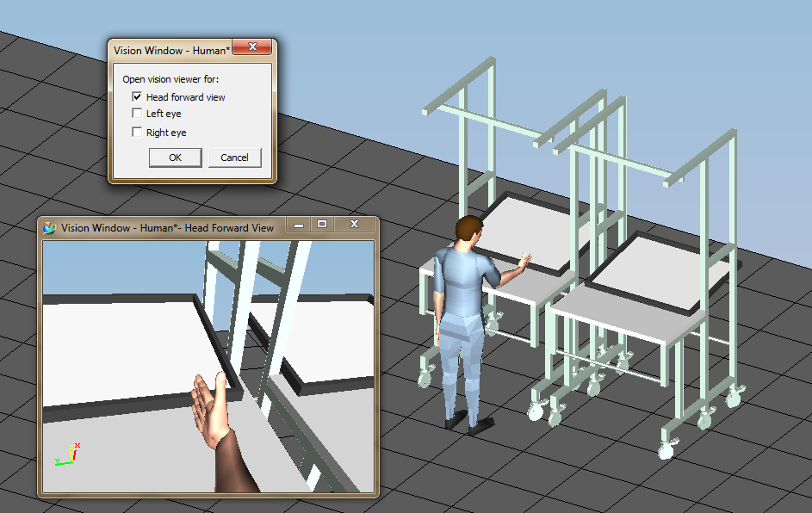812x513 pixels.
Task: Click Cancel in Vision Window dialog
Action: [x=234, y=158]
